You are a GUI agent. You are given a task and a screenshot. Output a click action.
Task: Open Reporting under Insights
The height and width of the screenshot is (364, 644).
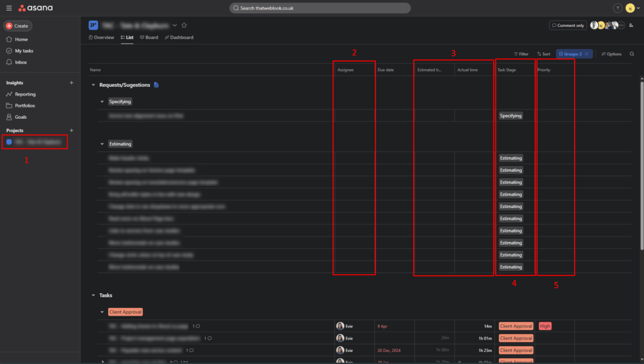click(25, 94)
